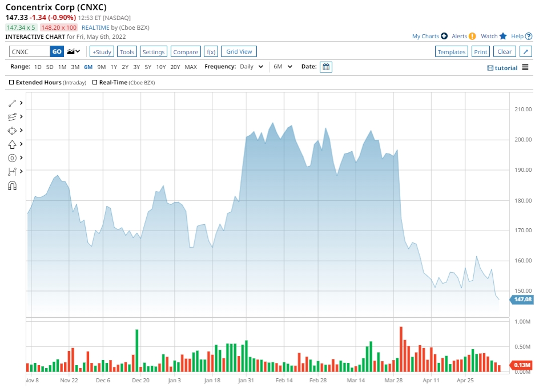Click the Clear button
This screenshot has width=543, height=392.
(505, 51)
